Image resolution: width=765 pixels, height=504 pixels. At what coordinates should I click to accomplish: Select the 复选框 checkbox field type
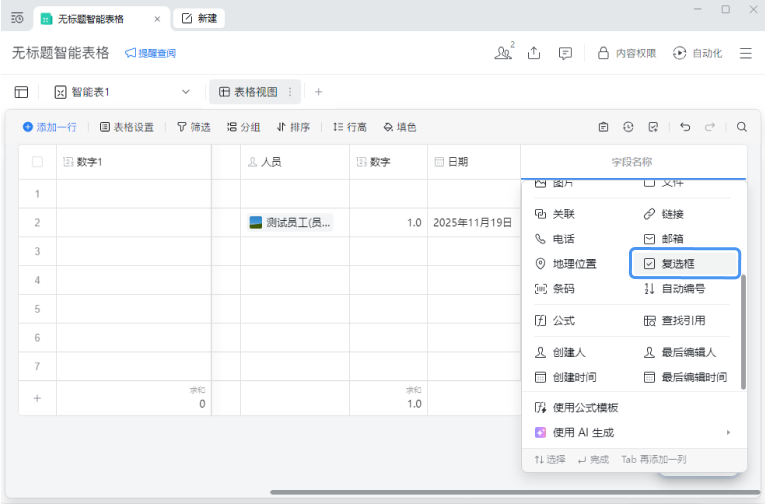[685, 264]
